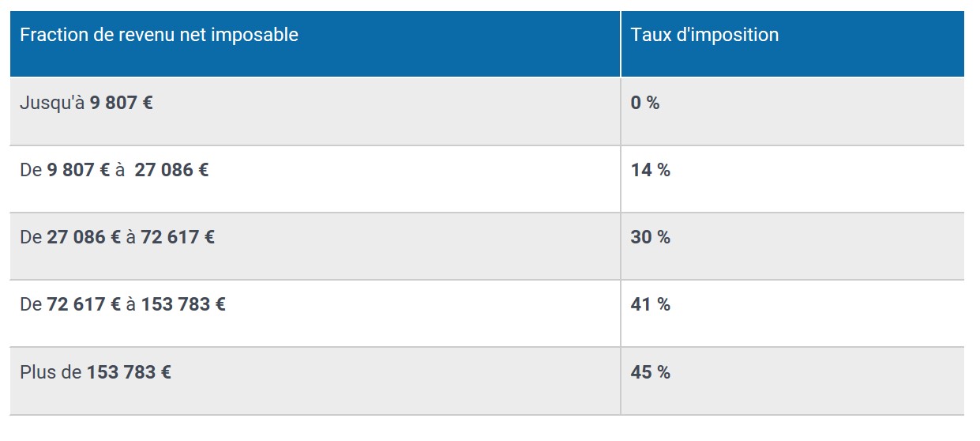Click the "Plus de 153 783 €" cell
Viewport: 980px width, 441px height.
[x=315, y=381]
